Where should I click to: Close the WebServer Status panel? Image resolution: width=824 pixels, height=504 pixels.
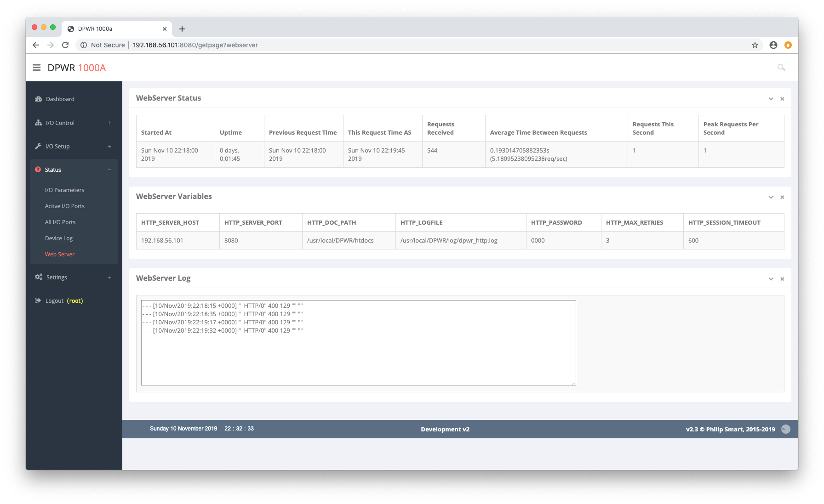782,99
